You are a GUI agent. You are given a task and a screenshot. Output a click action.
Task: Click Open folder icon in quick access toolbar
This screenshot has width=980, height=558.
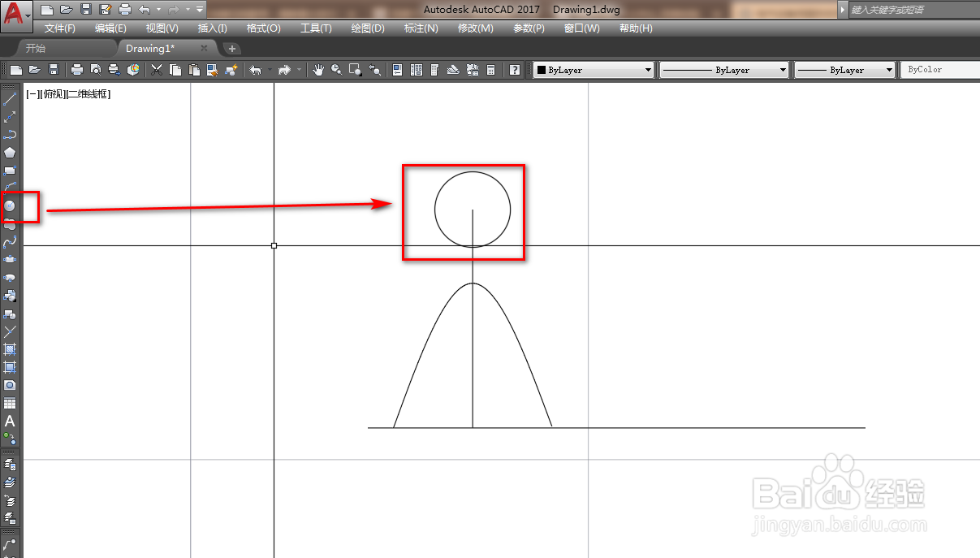pyautogui.click(x=67, y=10)
